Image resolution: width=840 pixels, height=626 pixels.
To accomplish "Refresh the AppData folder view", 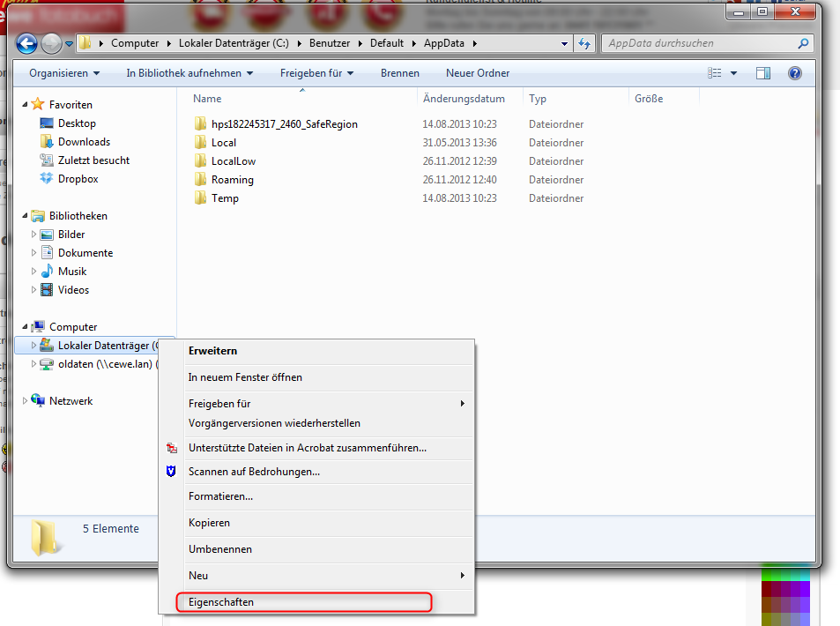I will tap(584, 43).
